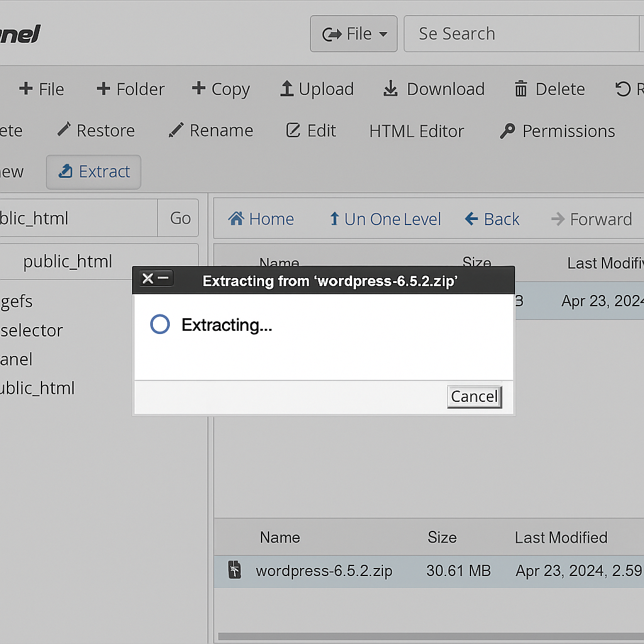
Task: Select the public_html root tree item
Action: click(67, 261)
